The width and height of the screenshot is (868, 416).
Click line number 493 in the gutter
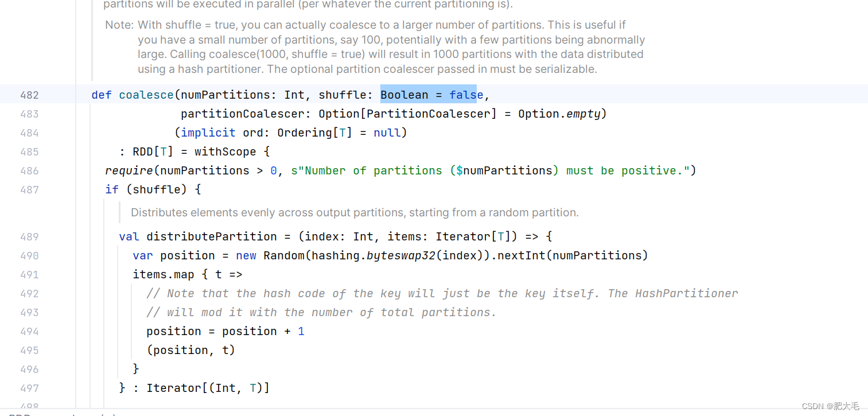(29, 313)
